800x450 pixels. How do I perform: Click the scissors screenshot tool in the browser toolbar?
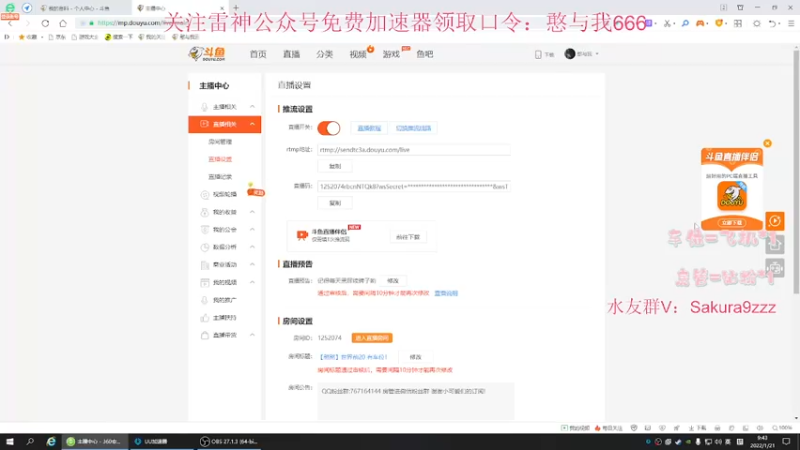click(x=667, y=23)
